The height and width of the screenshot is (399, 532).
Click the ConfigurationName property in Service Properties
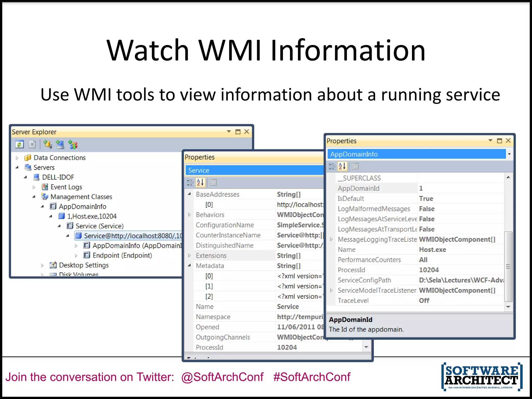(225, 225)
